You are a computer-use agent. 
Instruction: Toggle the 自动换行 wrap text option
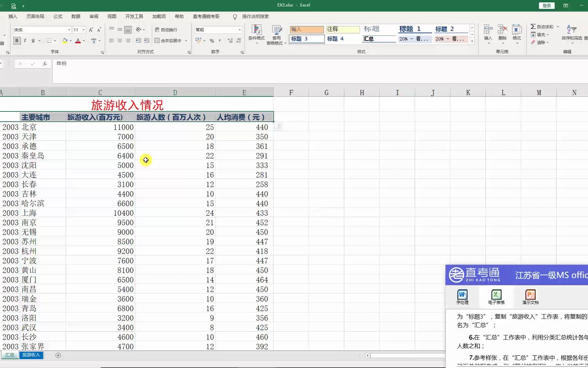166,30
